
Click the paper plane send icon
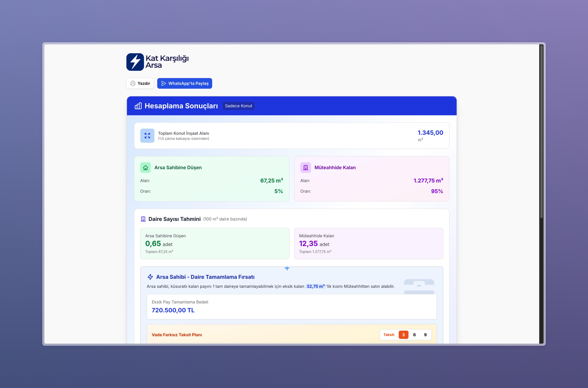click(164, 83)
